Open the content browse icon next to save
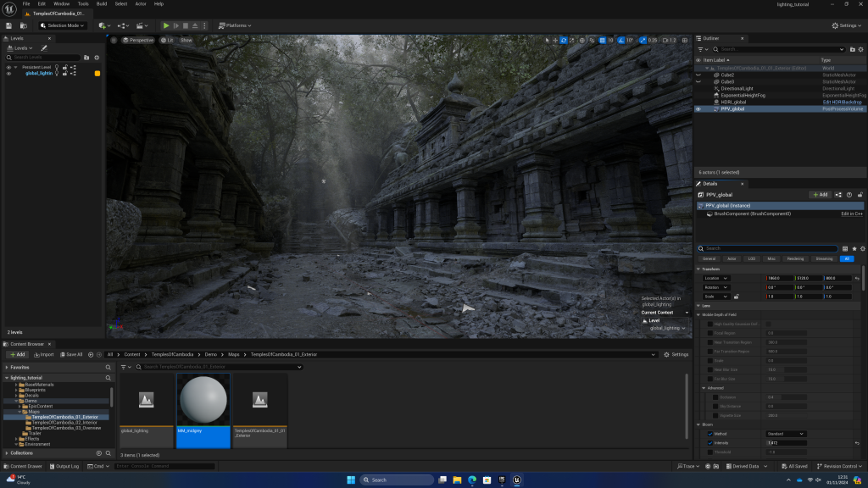868x488 pixels. [x=23, y=25]
